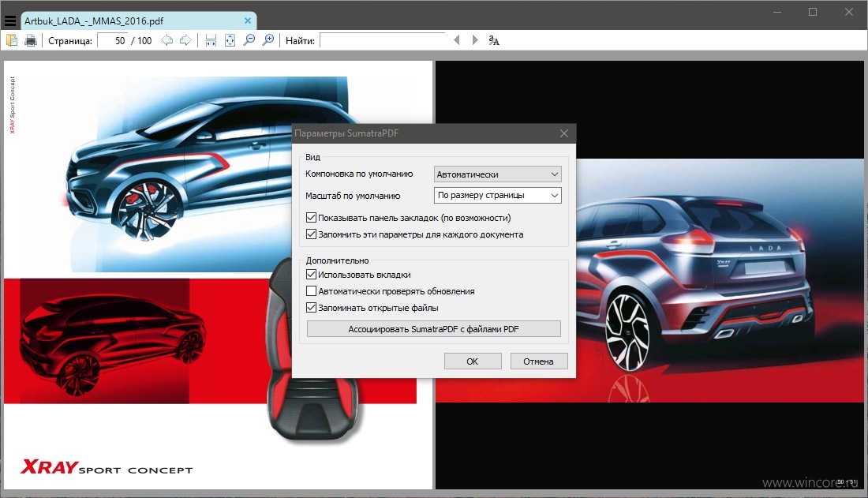Uncheck Запоминать открытые файлы
868x498 pixels.
pyautogui.click(x=311, y=308)
